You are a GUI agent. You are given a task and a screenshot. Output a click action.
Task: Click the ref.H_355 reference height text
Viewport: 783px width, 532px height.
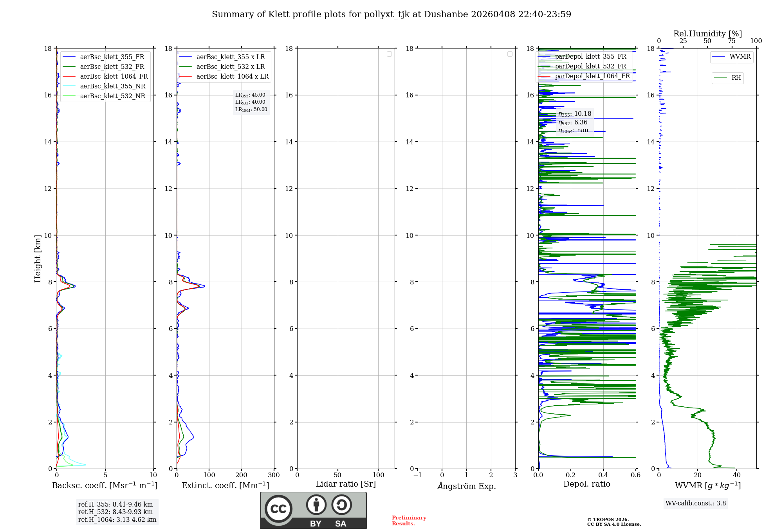pos(115,505)
